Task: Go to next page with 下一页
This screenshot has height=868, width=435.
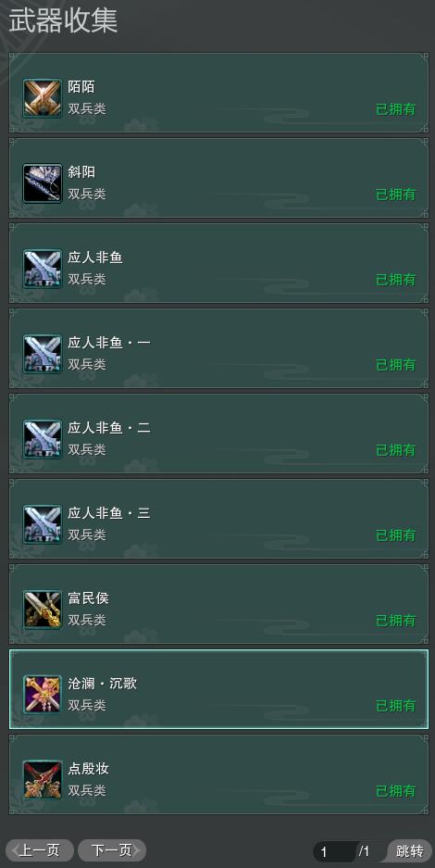Action: [112, 850]
